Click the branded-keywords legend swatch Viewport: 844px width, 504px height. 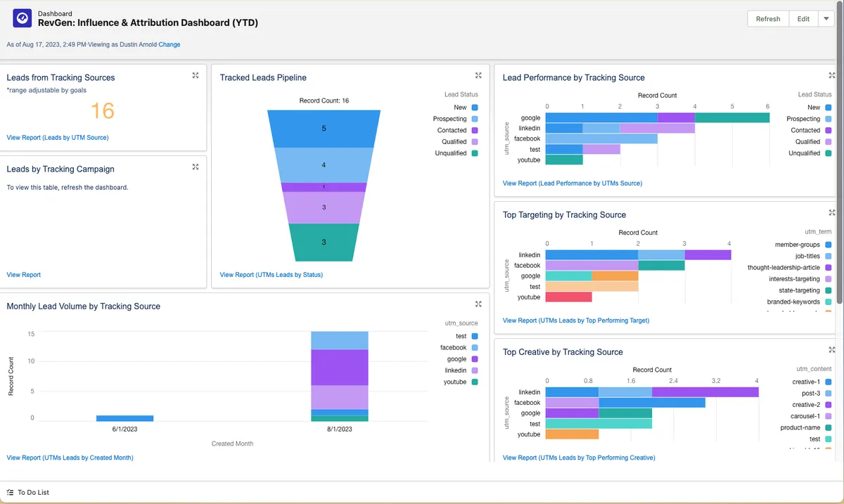click(x=829, y=302)
